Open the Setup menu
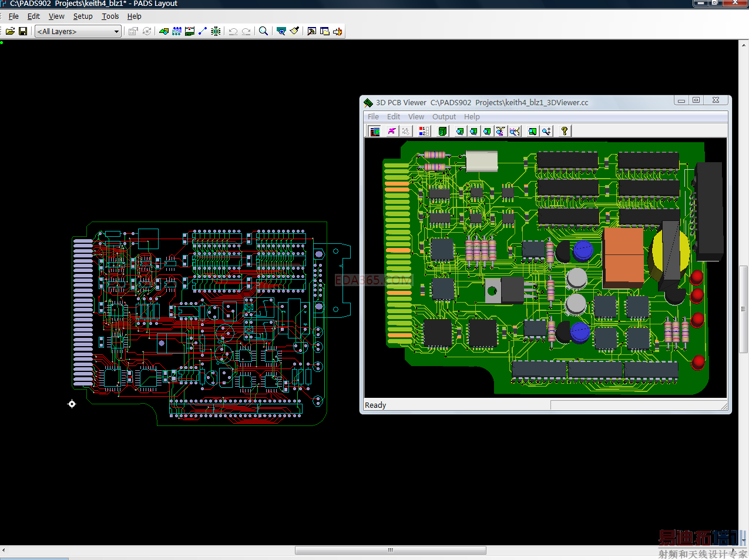 (83, 16)
